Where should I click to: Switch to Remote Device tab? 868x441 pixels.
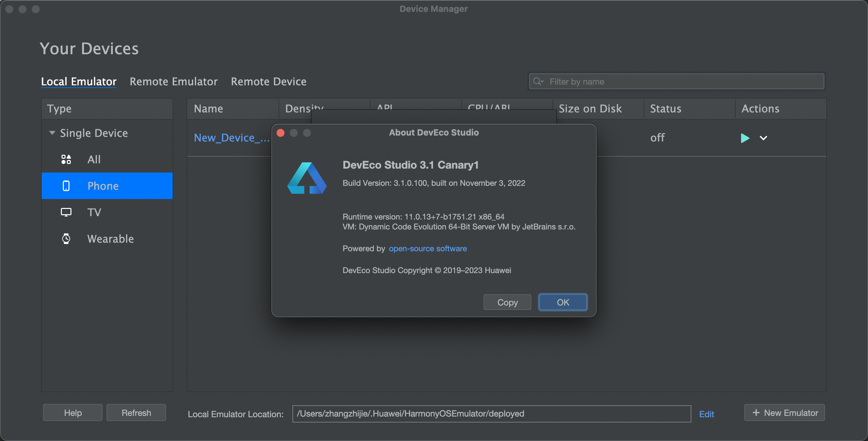(269, 81)
